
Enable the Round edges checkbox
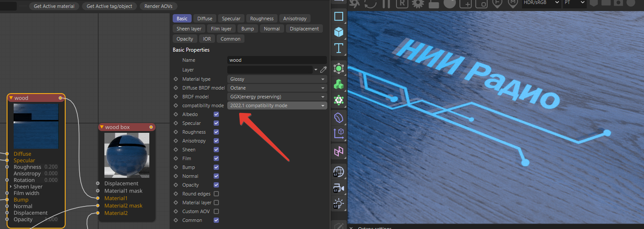pos(216,194)
